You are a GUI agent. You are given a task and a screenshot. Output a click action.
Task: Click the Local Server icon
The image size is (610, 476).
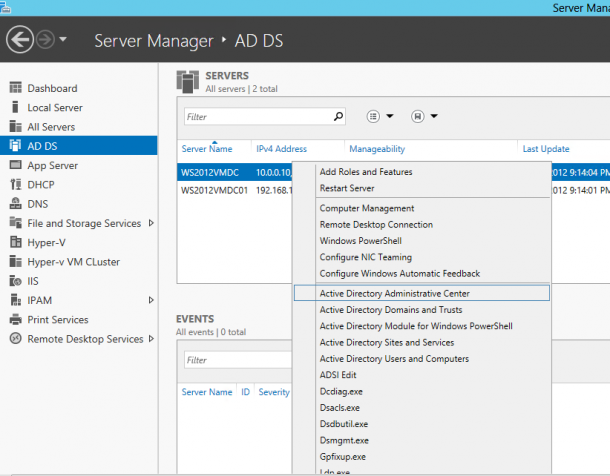point(15,107)
